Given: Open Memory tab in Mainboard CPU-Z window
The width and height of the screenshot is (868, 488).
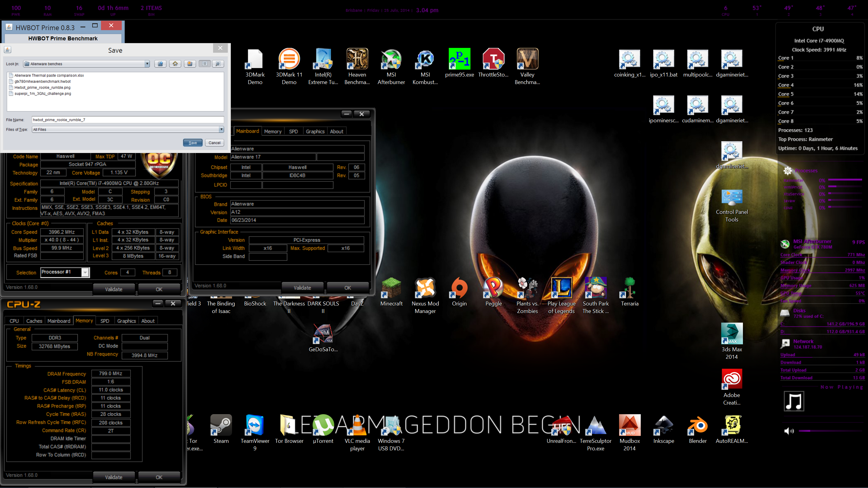Looking at the screenshot, I should pos(272,131).
